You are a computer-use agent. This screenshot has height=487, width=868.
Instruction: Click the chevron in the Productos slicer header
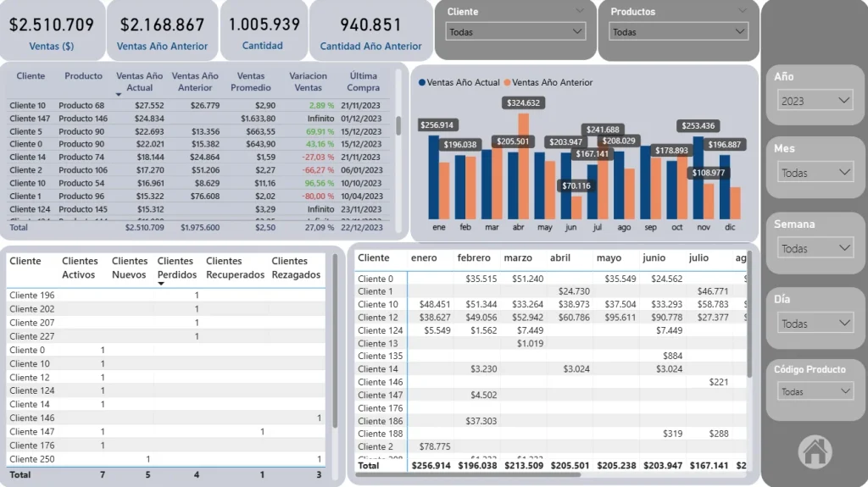(x=743, y=10)
